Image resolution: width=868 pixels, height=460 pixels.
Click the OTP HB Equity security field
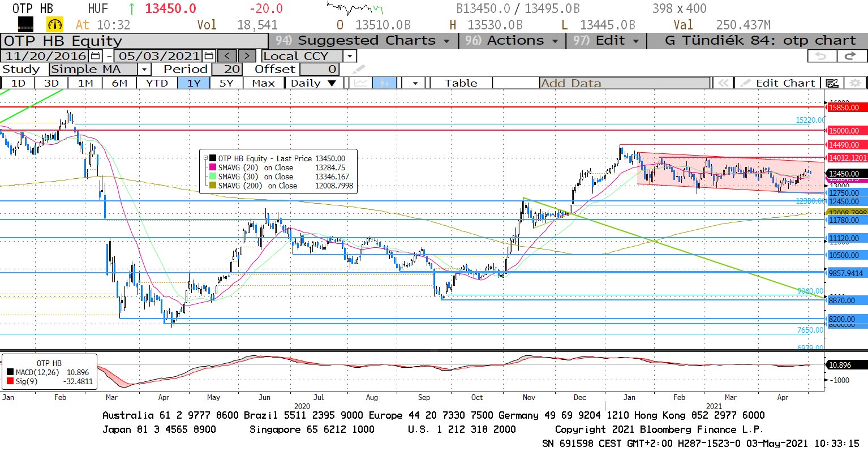[134, 41]
